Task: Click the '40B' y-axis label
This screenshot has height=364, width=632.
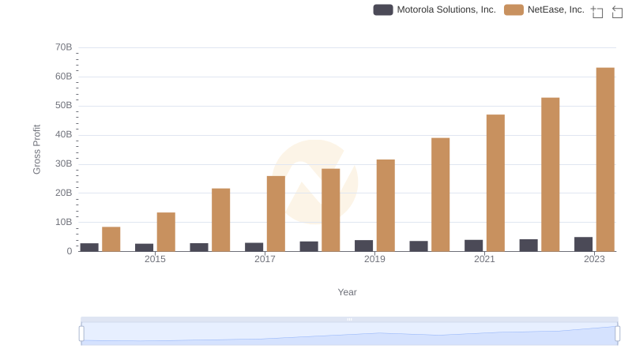Action: [64, 134]
